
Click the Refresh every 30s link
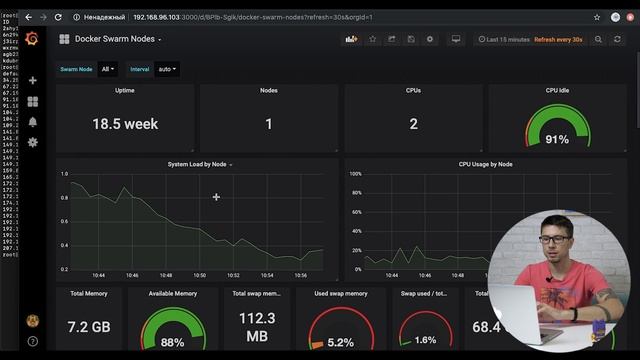(x=558, y=40)
